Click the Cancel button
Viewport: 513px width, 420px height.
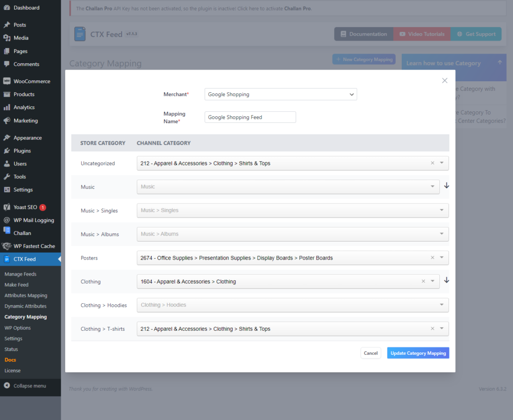[x=371, y=353]
